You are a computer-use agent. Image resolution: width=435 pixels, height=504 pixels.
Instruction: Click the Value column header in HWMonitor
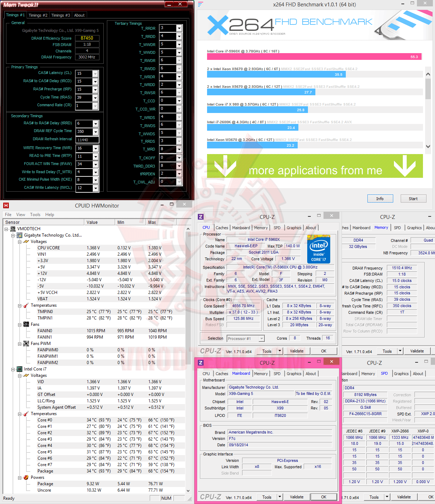pyautogui.click(x=99, y=222)
